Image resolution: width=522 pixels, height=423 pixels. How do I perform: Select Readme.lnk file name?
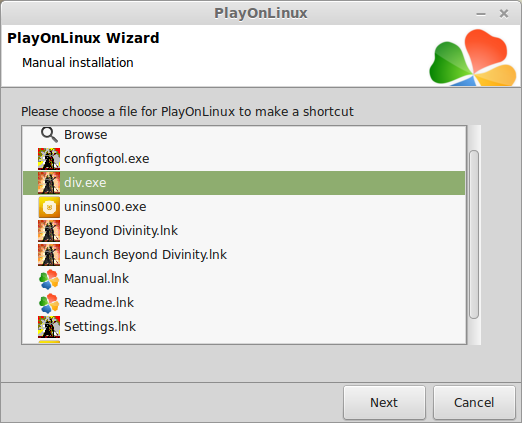99,303
